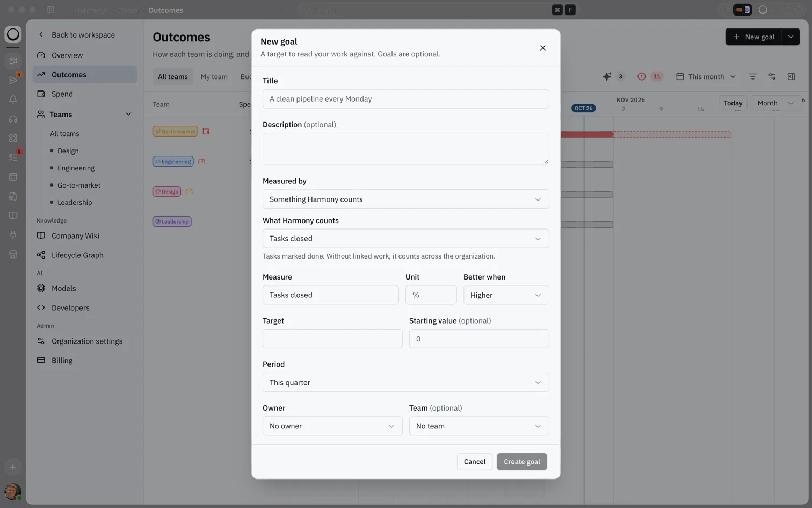The image size is (812, 508).
Task: Open the send icon with badge 5
Action: 13,80
